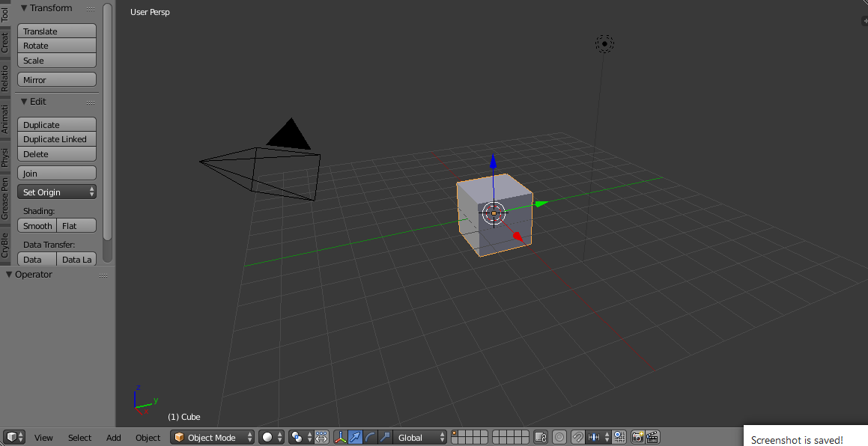Select the Translate manipulator arrow icon

click(x=356, y=437)
